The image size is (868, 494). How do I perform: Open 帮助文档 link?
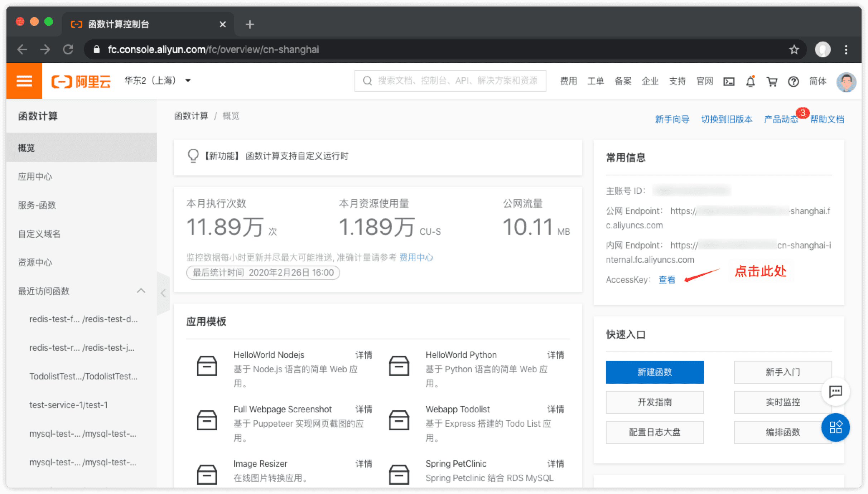[x=827, y=119]
